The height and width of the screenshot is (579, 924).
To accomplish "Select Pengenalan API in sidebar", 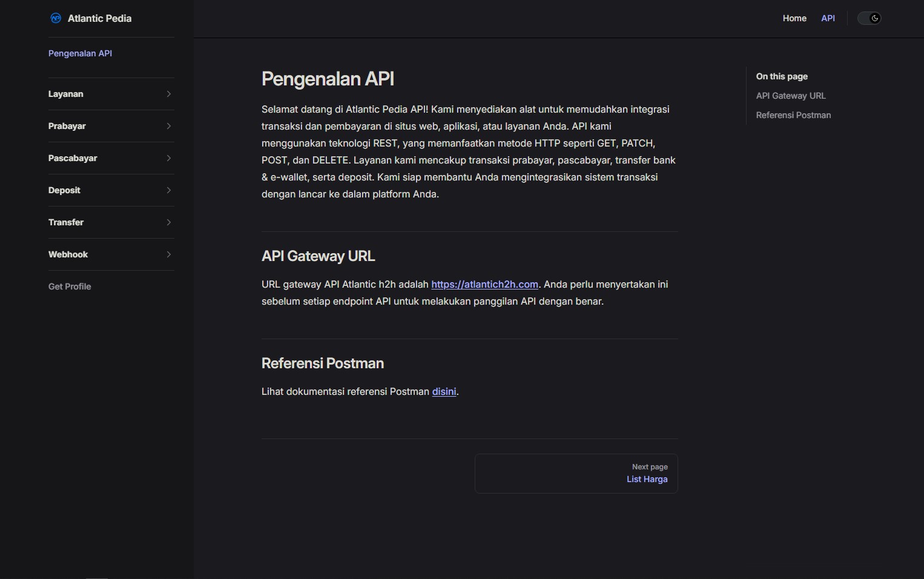I will [x=80, y=53].
